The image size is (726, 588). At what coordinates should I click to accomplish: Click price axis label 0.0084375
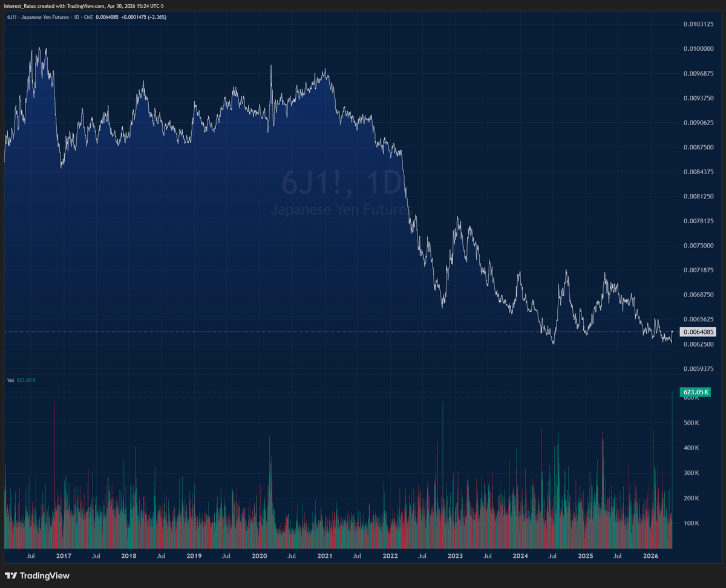698,172
